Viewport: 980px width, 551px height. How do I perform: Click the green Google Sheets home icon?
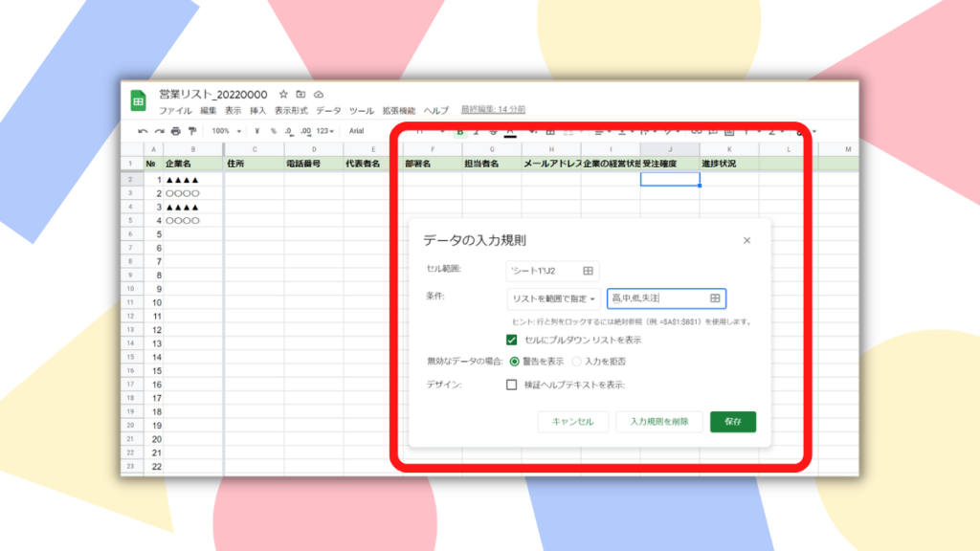tap(139, 99)
